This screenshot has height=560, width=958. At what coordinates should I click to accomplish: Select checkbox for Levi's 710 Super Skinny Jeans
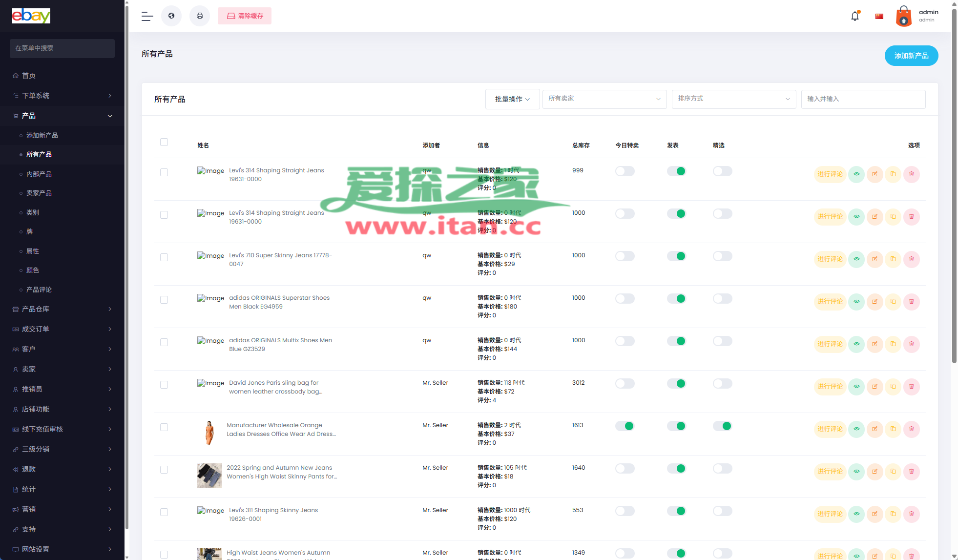164,257
